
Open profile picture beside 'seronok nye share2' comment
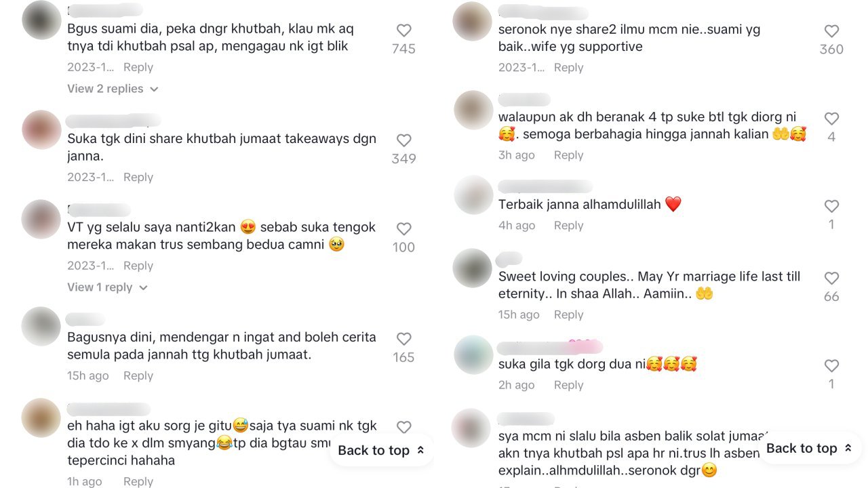[472, 21]
